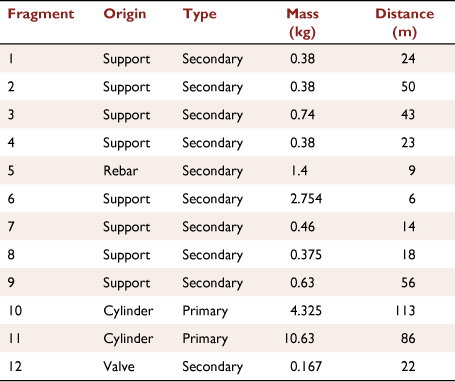The height and width of the screenshot is (382, 455).
Task: Select distance value 113
Action: (x=405, y=311)
